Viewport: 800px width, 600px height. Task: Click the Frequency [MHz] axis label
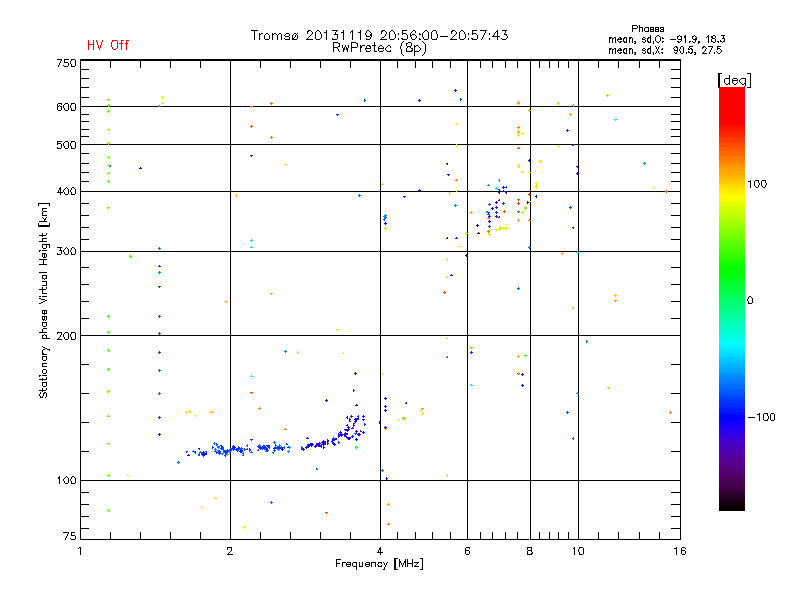(379, 566)
